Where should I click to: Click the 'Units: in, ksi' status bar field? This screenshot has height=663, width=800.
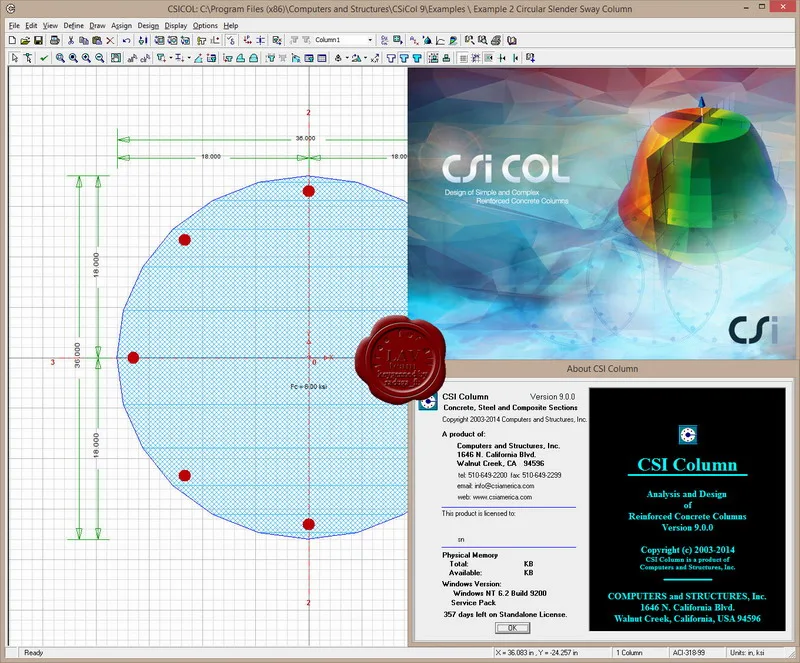[x=747, y=653]
